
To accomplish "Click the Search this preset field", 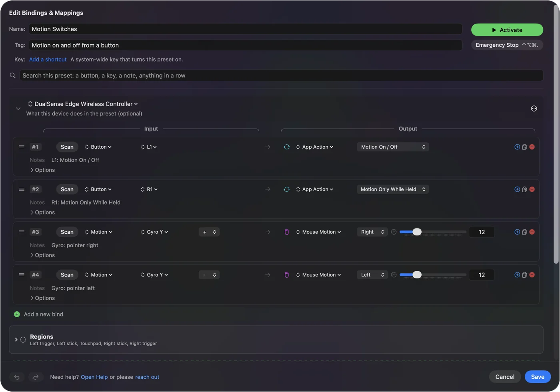I will click(281, 76).
